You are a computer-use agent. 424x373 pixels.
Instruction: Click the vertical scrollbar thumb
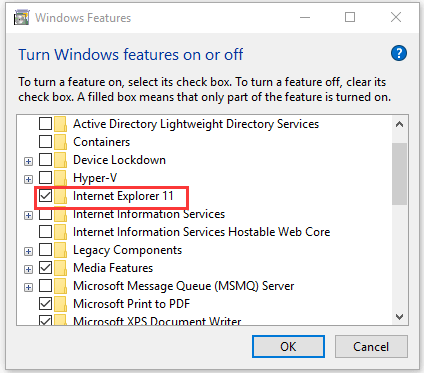click(x=399, y=174)
